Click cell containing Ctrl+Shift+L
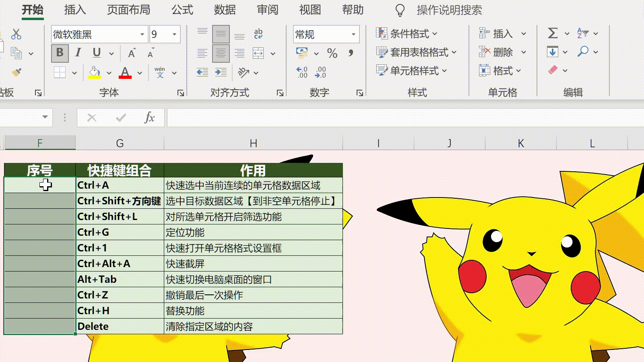 pyautogui.click(x=120, y=216)
